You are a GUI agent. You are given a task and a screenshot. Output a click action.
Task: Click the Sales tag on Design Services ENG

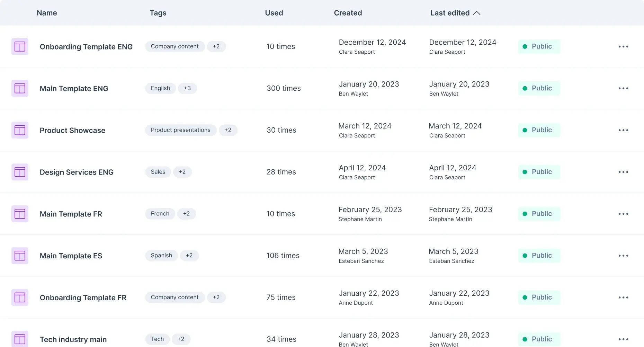[158, 172]
